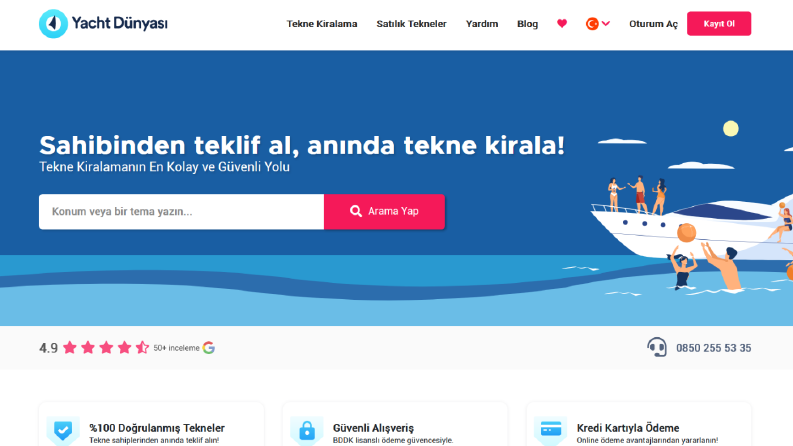This screenshot has width=793, height=446.
Task: Expand the Turkish flag language dropdown
Action: [x=598, y=23]
